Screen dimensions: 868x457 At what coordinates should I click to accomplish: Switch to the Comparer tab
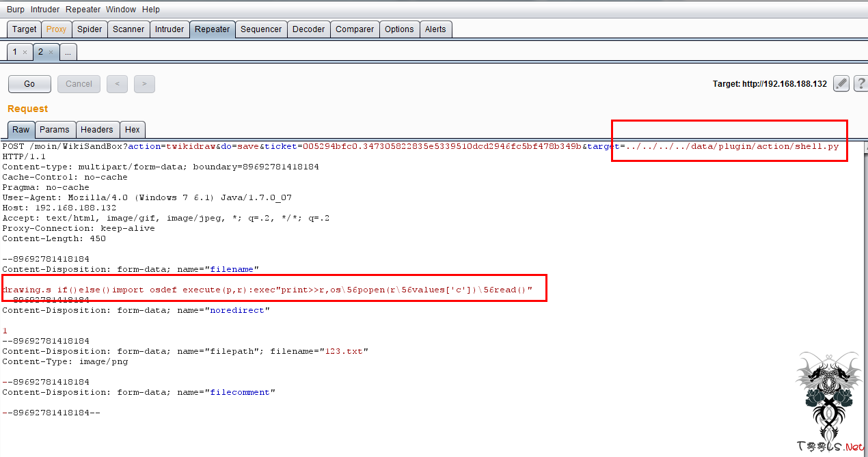coord(355,29)
